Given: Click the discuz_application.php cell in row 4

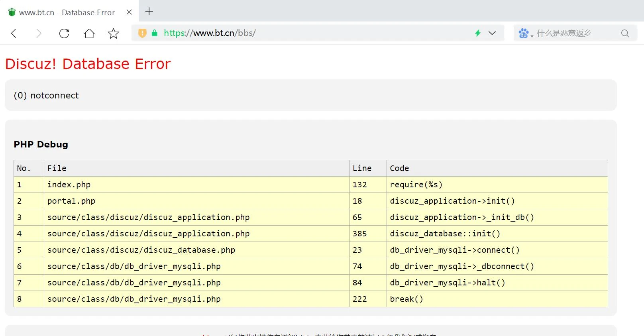Looking at the screenshot, I should 196,234.
